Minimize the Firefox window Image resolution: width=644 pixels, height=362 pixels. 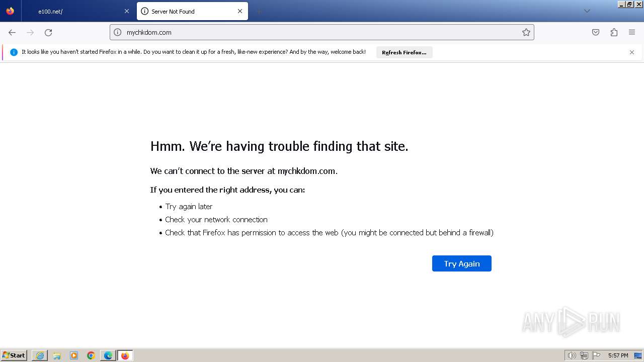click(622, 4)
